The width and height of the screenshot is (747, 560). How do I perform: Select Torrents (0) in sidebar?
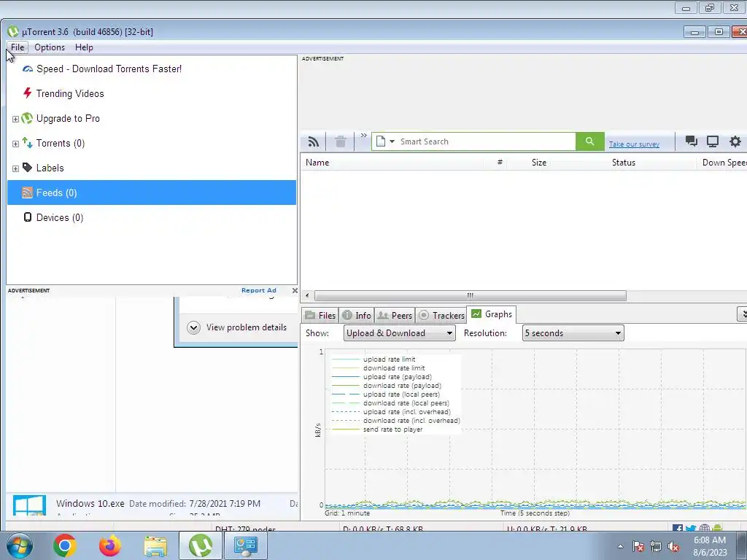[x=61, y=143]
